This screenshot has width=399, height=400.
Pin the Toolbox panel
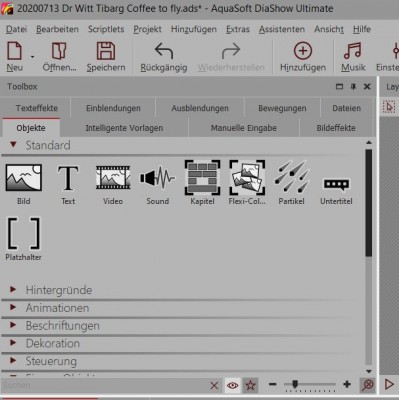point(353,87)
